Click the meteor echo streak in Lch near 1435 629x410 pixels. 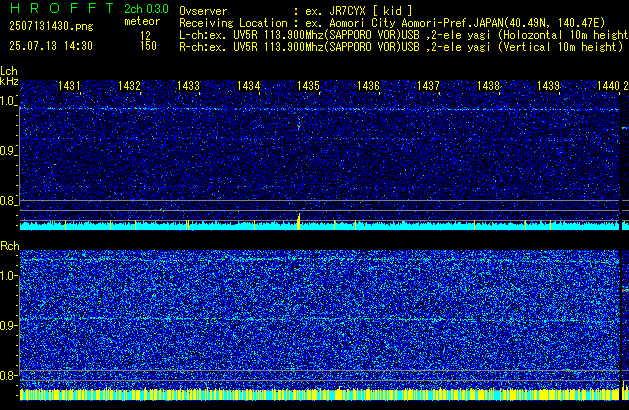click(x=298, y=125)
